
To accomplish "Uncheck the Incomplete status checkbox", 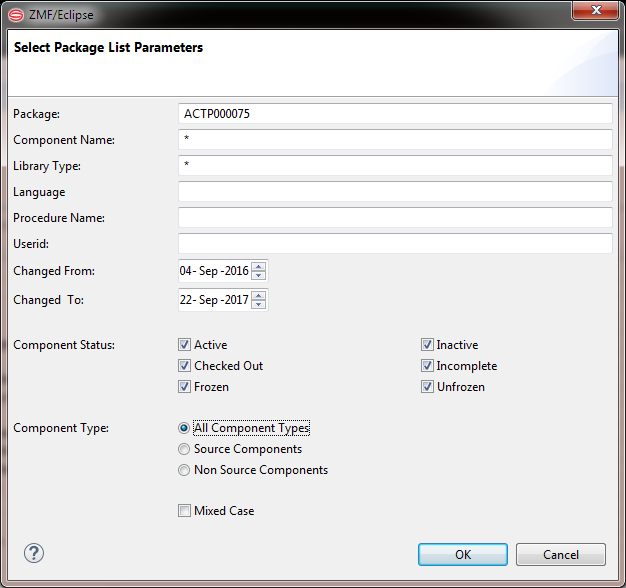I will 427,366.
